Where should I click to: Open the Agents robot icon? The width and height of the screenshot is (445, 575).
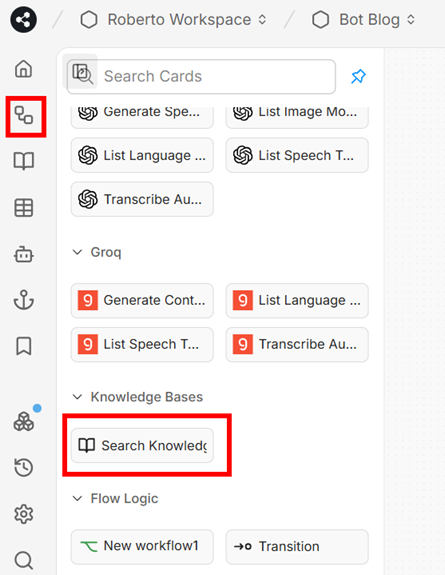click(x=23, y=254)
